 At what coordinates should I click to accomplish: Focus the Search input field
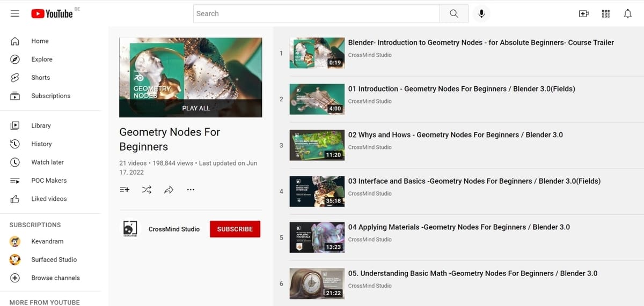pos(317,14)
